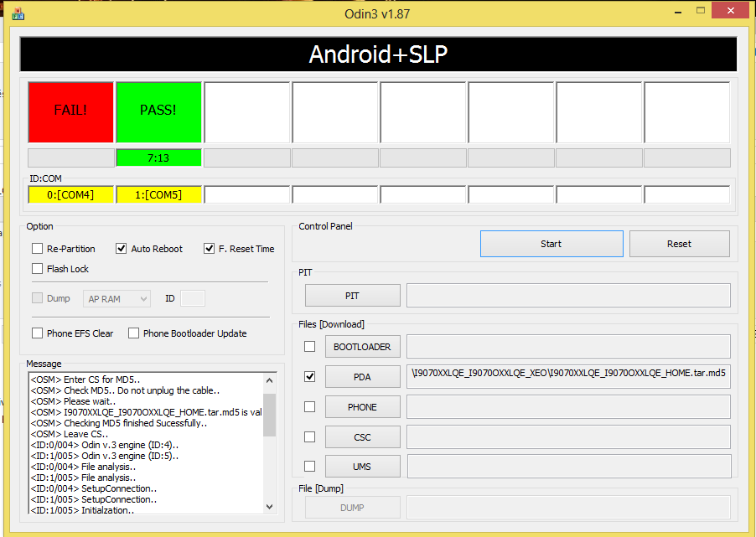Viewport: 756px width, 537px height.
Task: Maximize the Odin3 window
Action: (x=701, y=11)
